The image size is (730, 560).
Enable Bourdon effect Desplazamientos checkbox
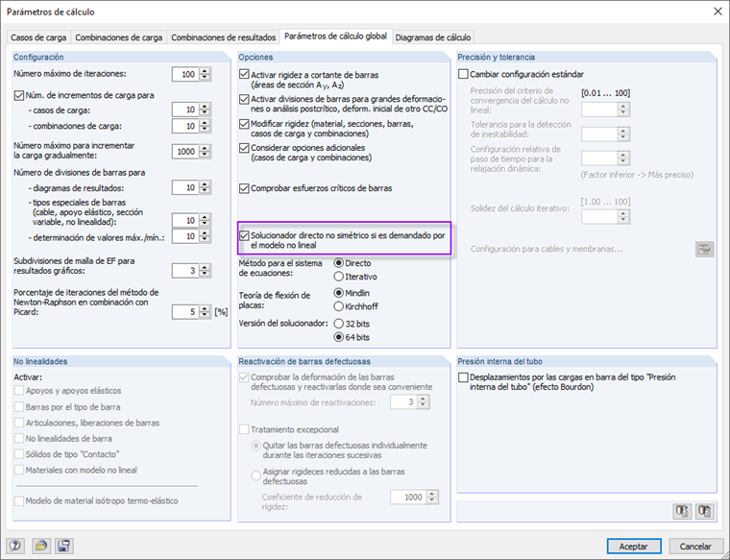[463, 377]
